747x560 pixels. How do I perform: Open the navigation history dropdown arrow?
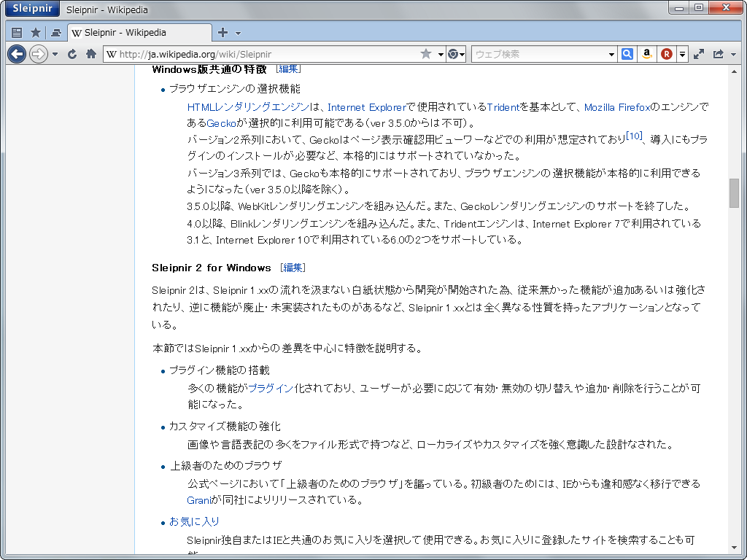pyautogui.click(x=55, y=54)
